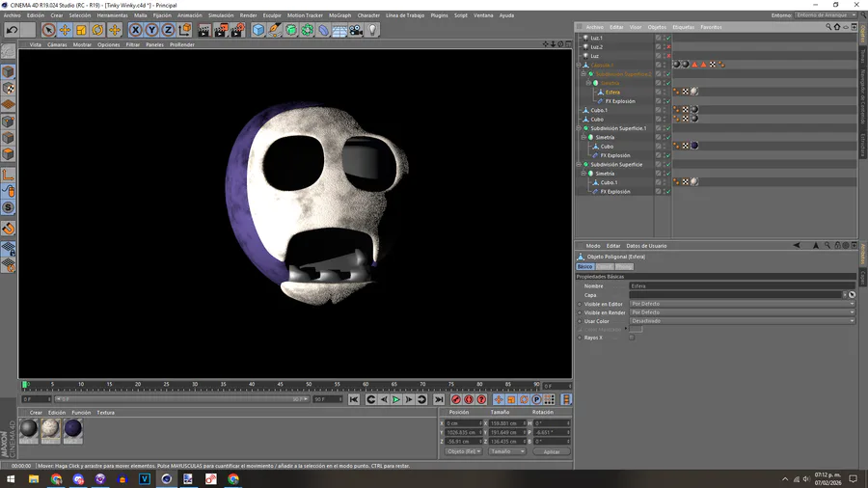Click the Aplicar button
This screenshot has width=868, height=488.
(551, 451)
